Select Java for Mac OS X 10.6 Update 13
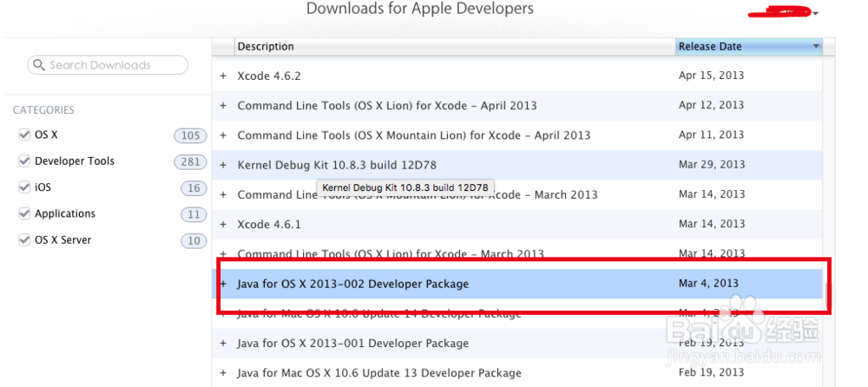Viewport: 868px width, 387px height. click(x=379, y=373)
